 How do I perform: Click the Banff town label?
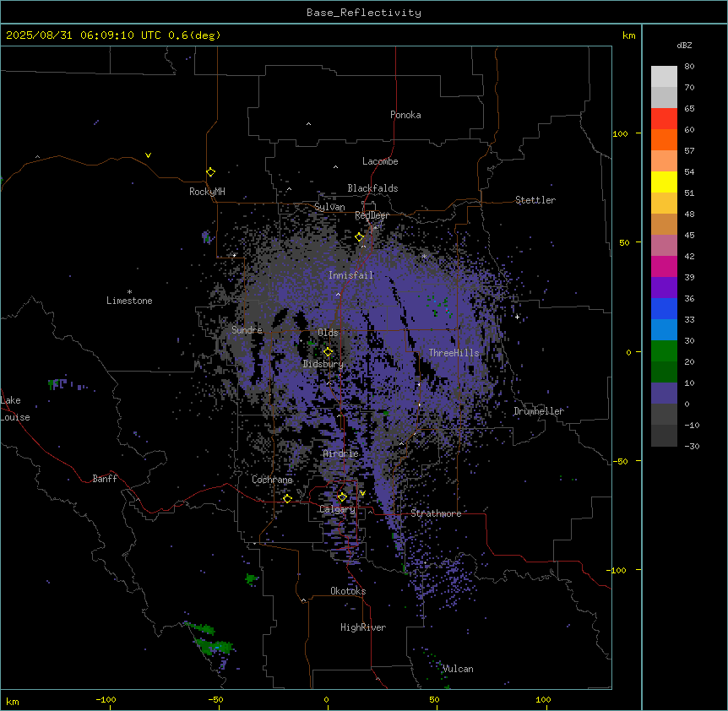[x=105, y=479]
